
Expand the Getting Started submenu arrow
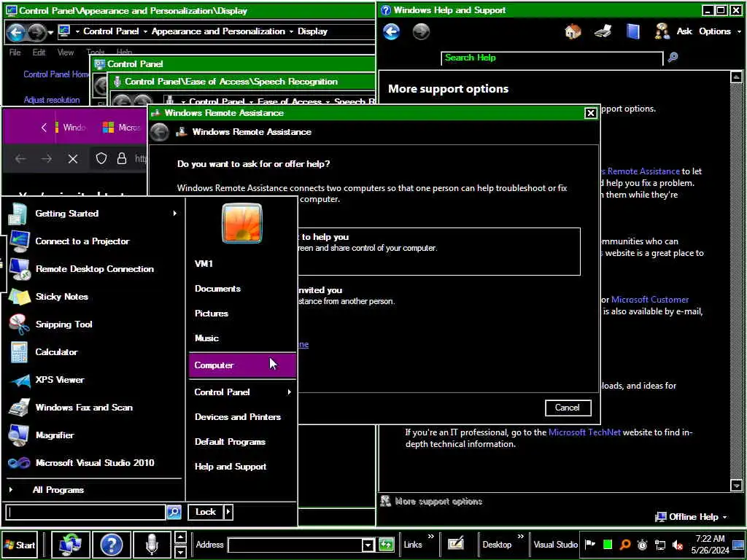point(175,214)
